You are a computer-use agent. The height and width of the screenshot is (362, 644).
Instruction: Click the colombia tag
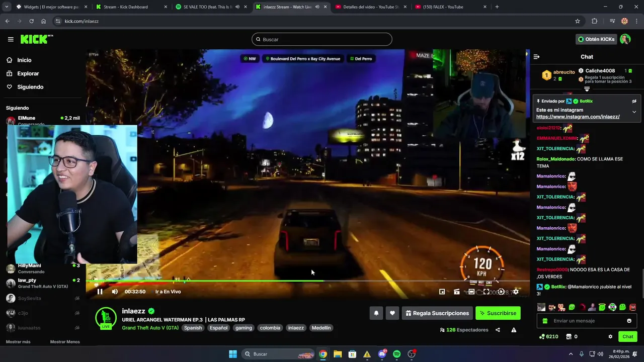point(270,328)
